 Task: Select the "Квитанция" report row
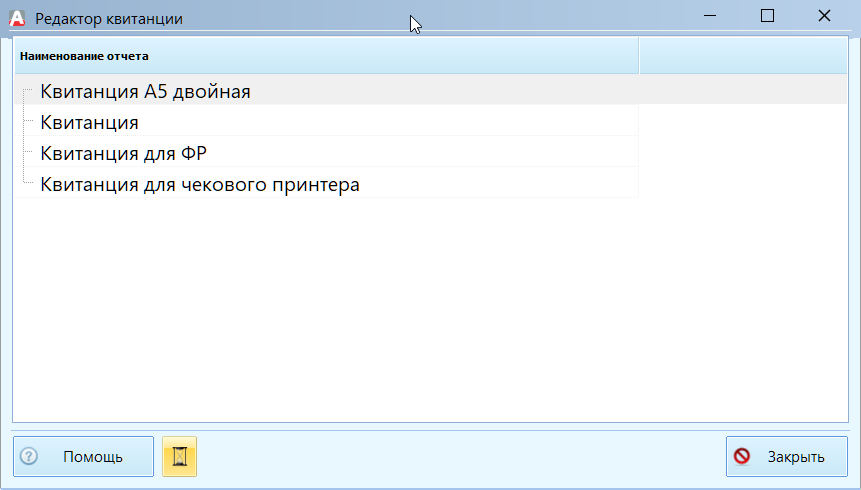(326, 122)
